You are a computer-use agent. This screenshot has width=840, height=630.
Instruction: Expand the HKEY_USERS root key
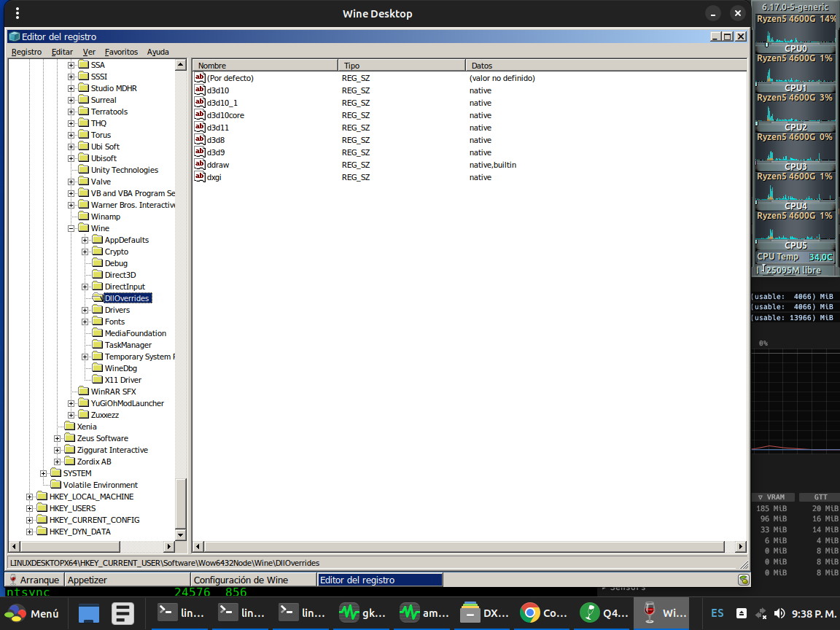tap(29, 508)
